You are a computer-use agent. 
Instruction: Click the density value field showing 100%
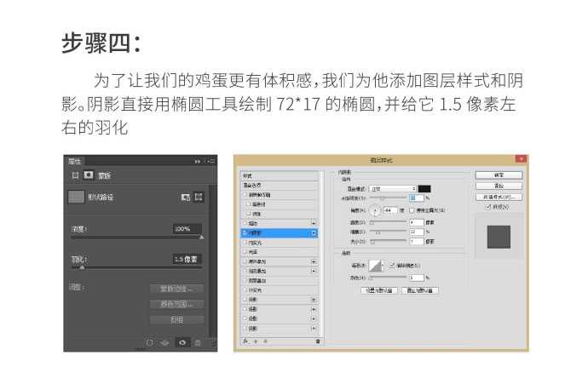tap(187, 228)
